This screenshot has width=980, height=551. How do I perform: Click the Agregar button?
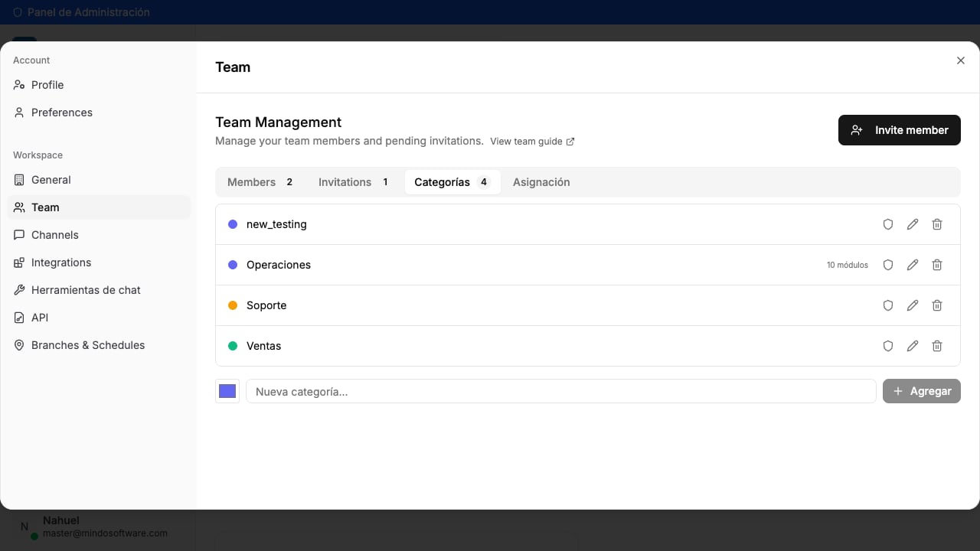click(x=922, y=391)
